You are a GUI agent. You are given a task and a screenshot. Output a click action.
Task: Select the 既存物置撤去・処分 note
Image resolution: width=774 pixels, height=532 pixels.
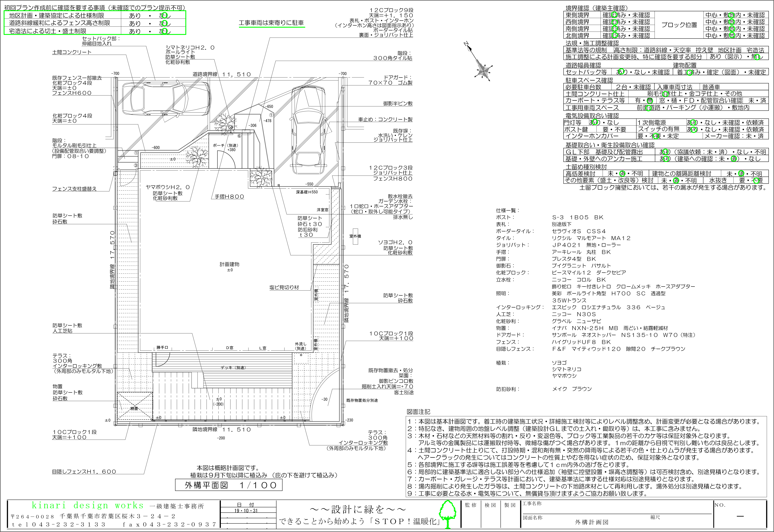click(390, 370)
